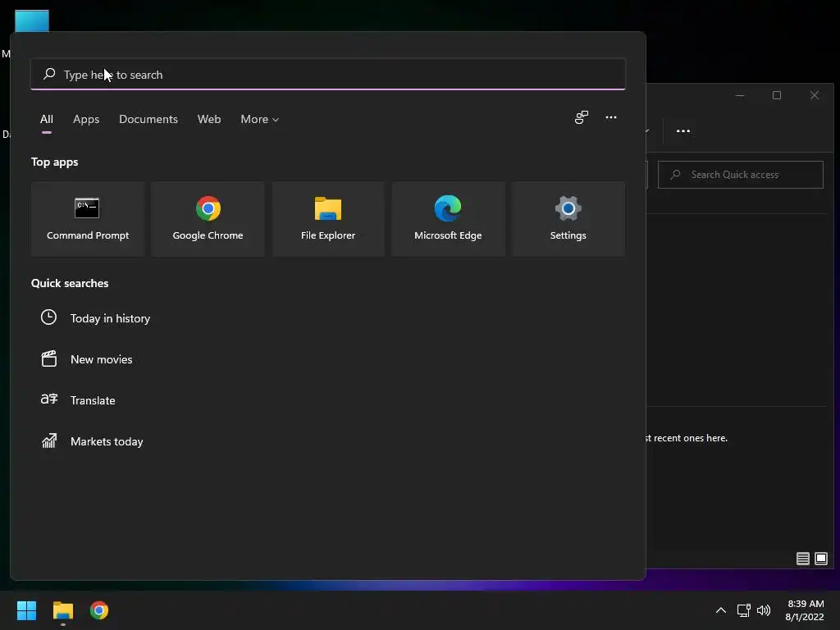
Task: Open search panel options ellipsis
Action: coord(610,117)
